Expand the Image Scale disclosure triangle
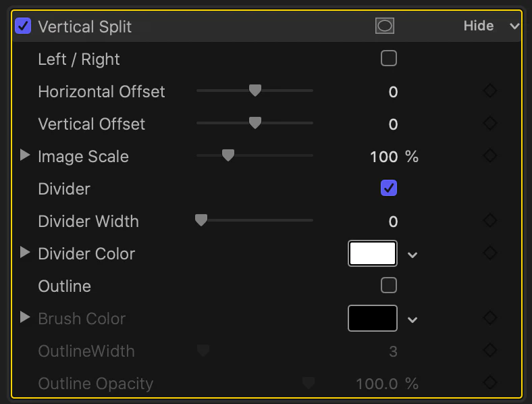 [25, 155]
